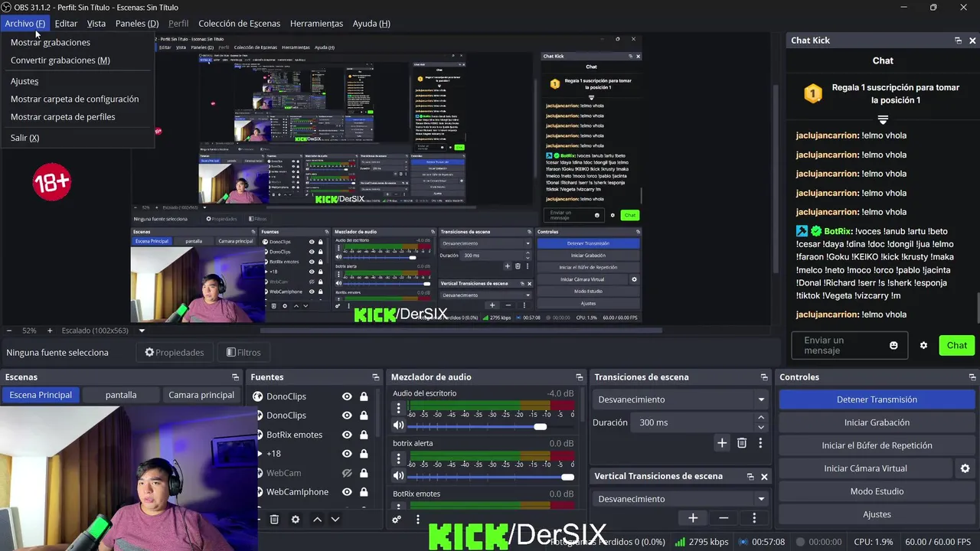Screen dimensions: 980x551
Task: Choose Ajustes in the Archivo menu
Action: coord(24,81)
